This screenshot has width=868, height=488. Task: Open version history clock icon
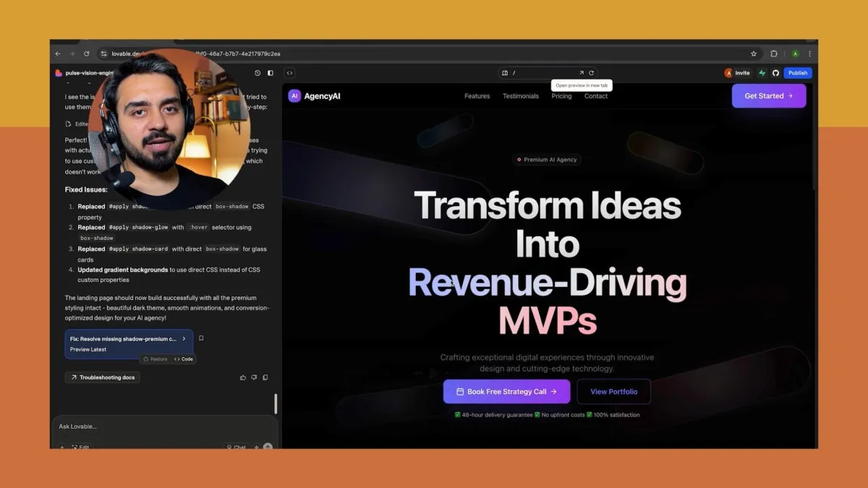(258, 73)
